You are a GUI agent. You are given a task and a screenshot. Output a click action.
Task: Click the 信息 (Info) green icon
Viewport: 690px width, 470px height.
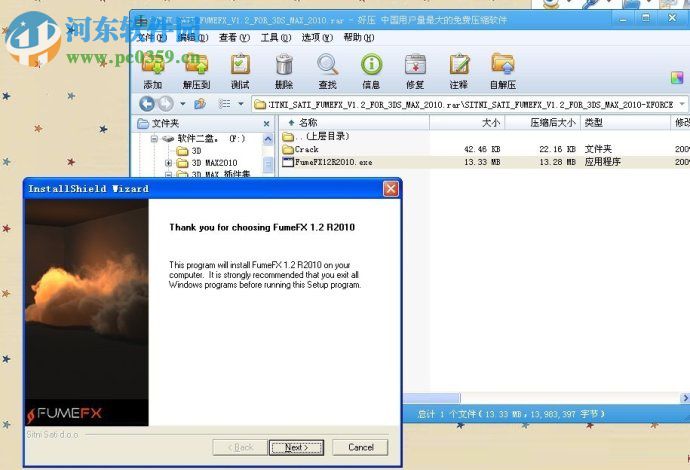pyautogui.click(x=371, y=64)
